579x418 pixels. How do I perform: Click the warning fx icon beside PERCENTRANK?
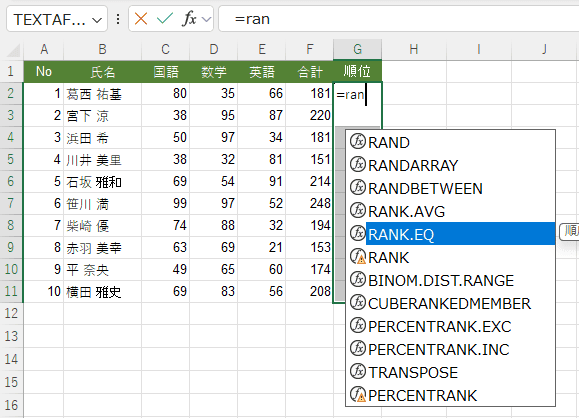(357, 395)
